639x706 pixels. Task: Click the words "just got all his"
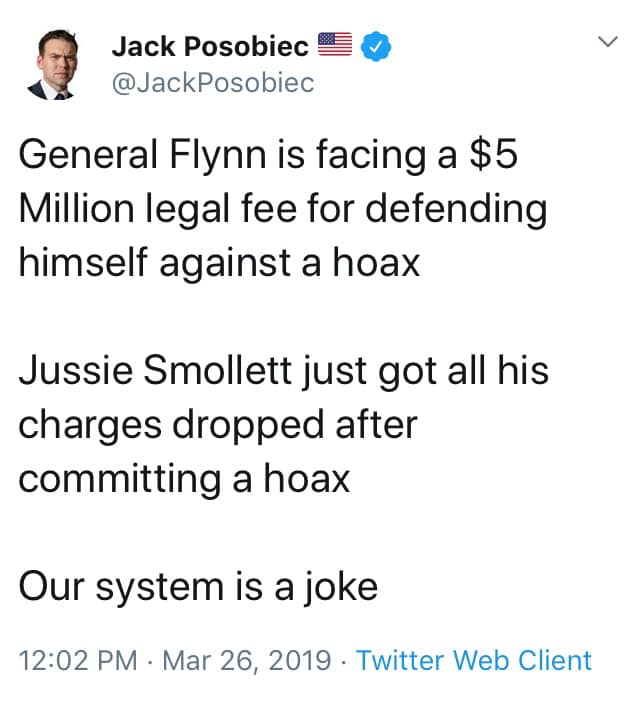tap(426, 371)
